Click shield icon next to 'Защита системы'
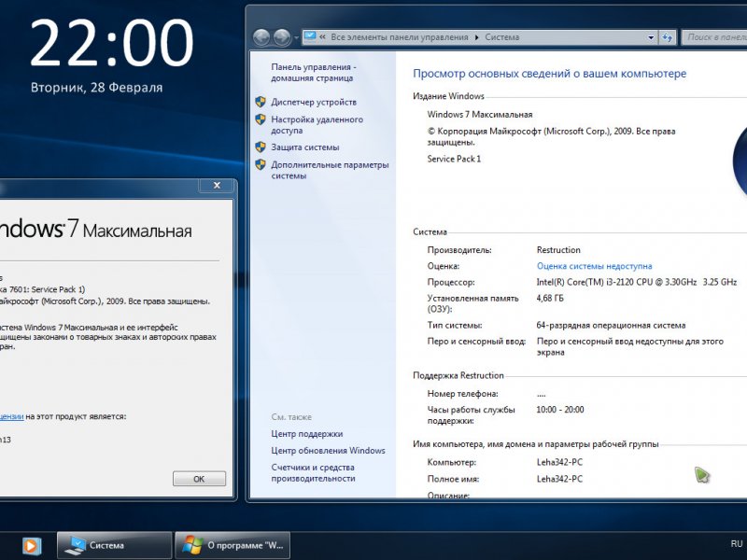The image size is (747, 560). [261, 147]
